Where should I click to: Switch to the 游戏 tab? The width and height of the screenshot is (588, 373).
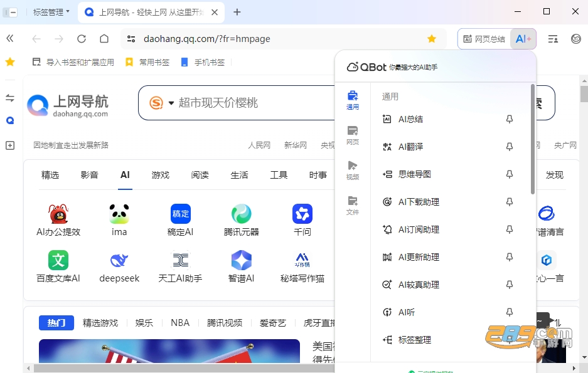[161, 175]
